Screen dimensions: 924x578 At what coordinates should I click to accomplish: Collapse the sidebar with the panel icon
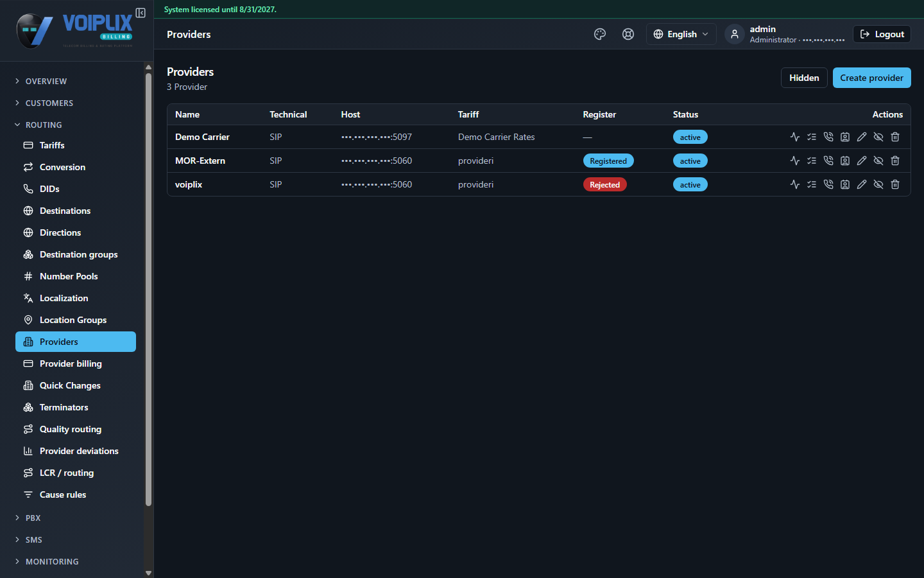[141, 13]
